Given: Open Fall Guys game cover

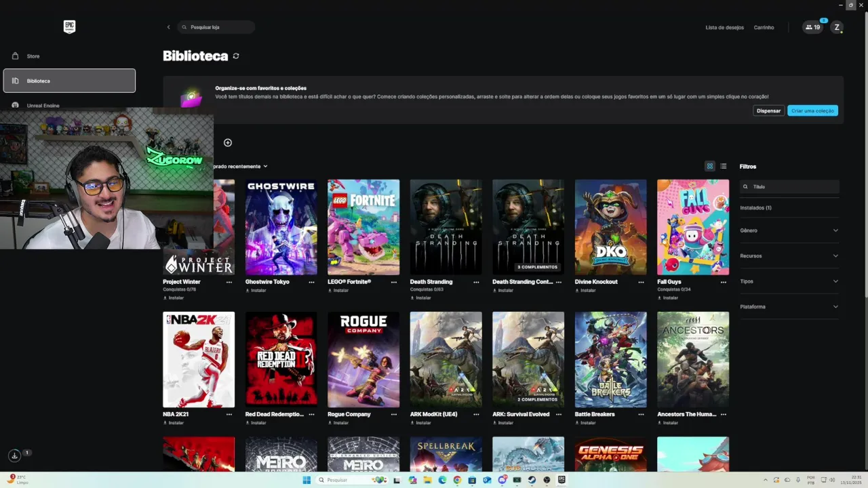Looking at the screenshot, I should coord(693,227).
